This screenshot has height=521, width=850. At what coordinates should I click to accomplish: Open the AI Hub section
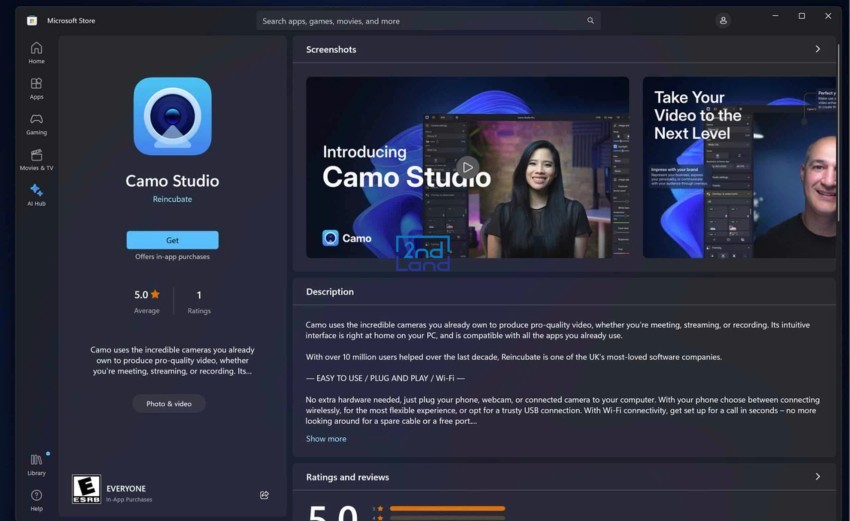pos(36,194)
